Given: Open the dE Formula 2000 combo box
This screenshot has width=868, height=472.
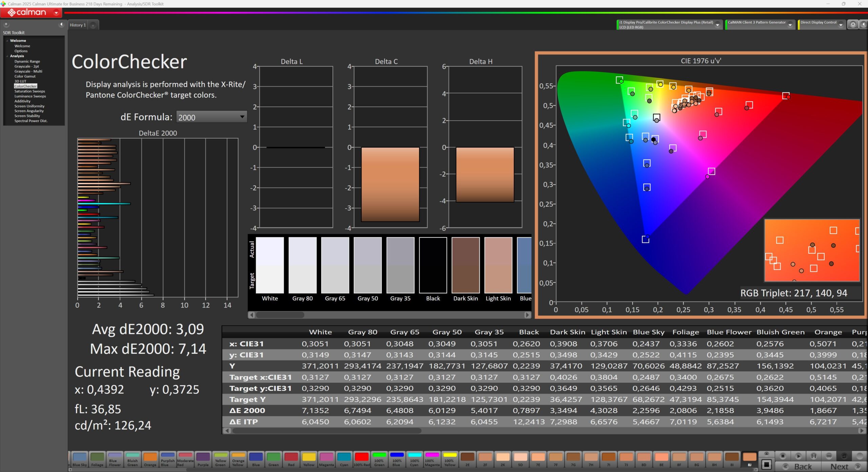Looking at the screenshot, I should (212, 117).
